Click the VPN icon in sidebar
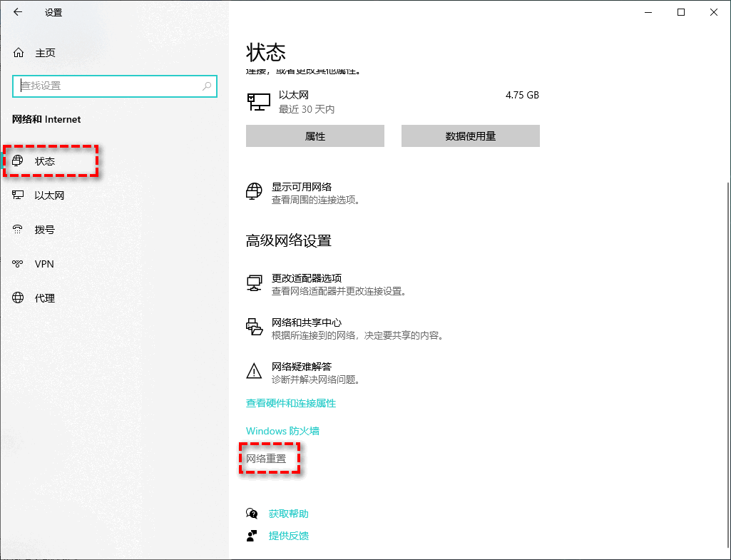This screenshot has width=731, height=560. coord(18,263)
